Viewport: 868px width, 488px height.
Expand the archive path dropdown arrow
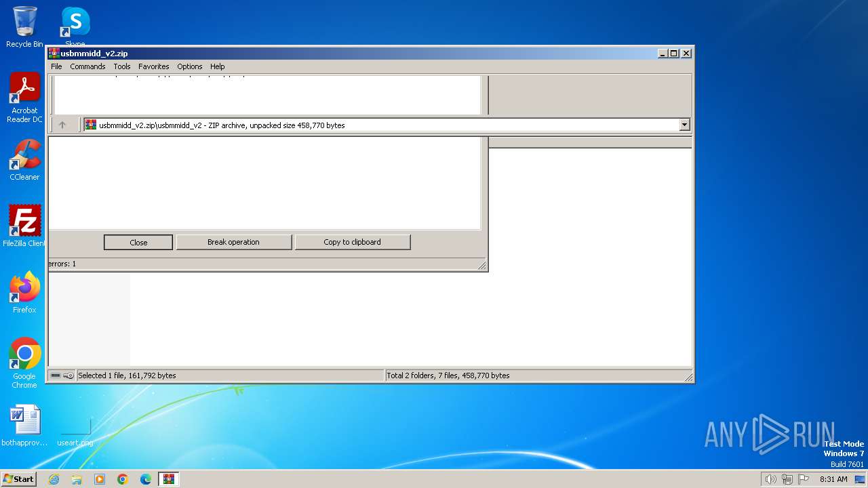click(684, 125)
